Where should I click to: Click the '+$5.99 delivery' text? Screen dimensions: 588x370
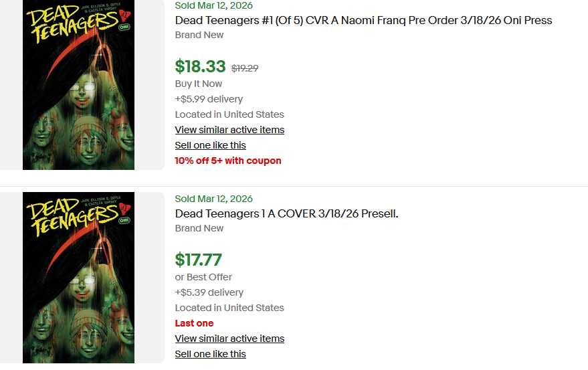pos(209,99)
